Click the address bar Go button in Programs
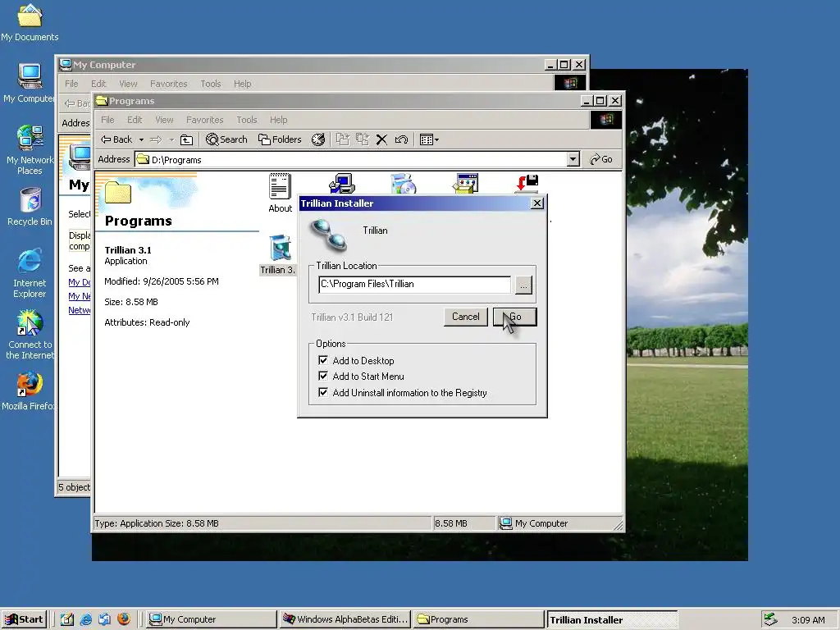The width and height of the screenshot is (840, 630). pyautogui.click(x=601, y=159)
